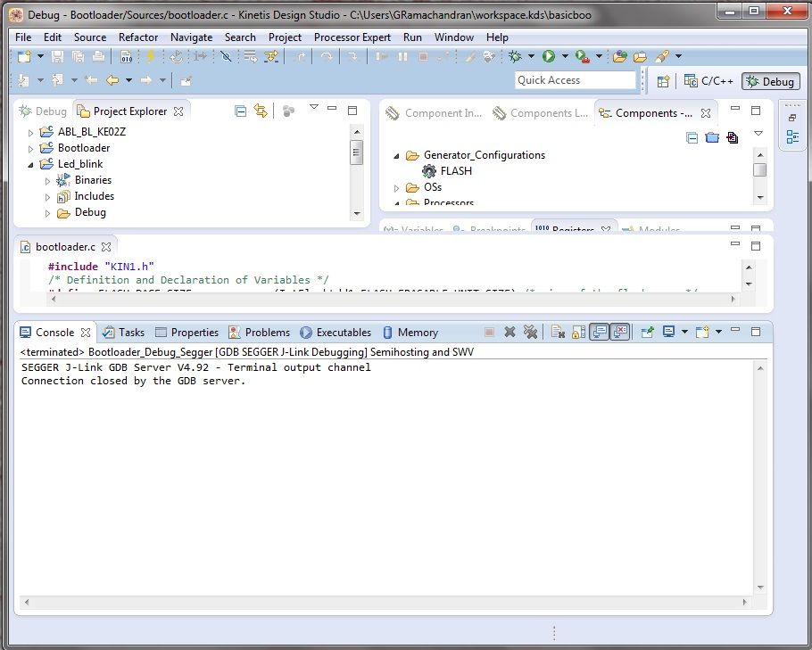Expand the Binaries node
The height and width of the screenshot is (650, 812).
(47, 181)
